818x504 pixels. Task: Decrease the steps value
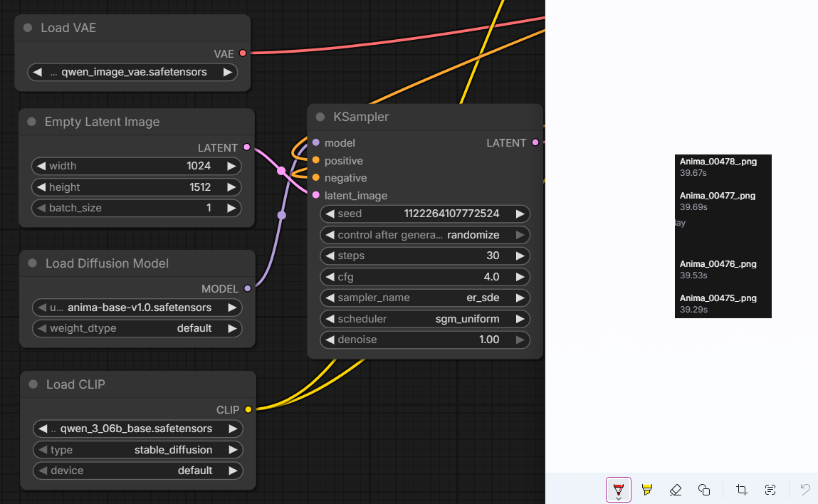pyautogui.click(x=330, y=256)
